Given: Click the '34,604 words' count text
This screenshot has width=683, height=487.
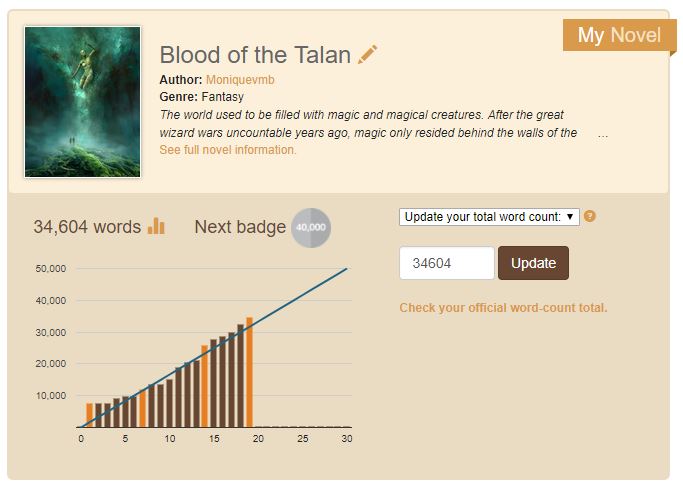Looking at the screenshot, I should [87, 227].
